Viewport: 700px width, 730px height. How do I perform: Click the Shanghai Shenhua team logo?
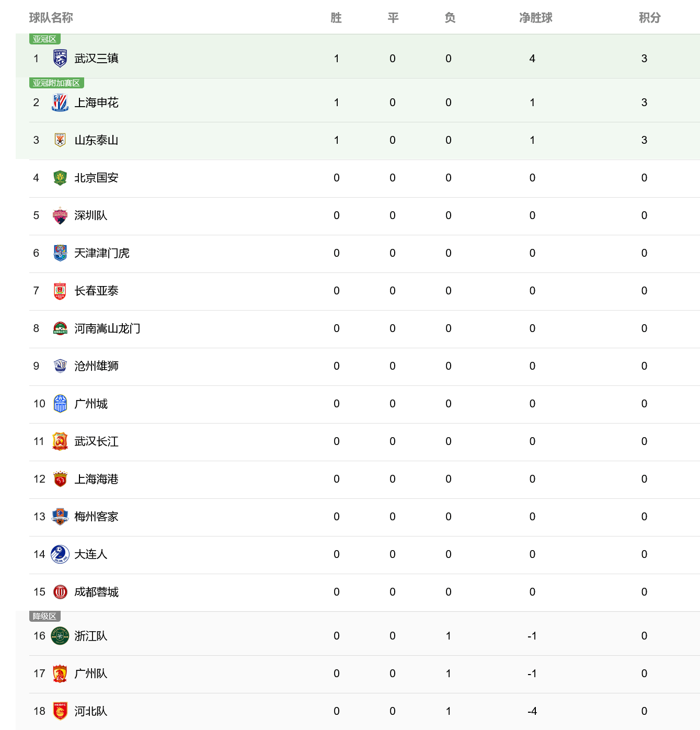tap(60, 102)
